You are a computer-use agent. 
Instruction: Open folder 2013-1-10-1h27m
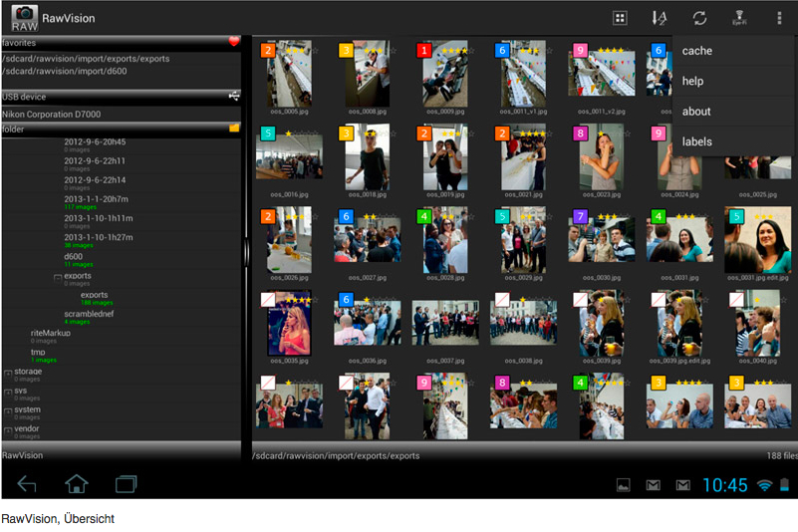(99, 240)
